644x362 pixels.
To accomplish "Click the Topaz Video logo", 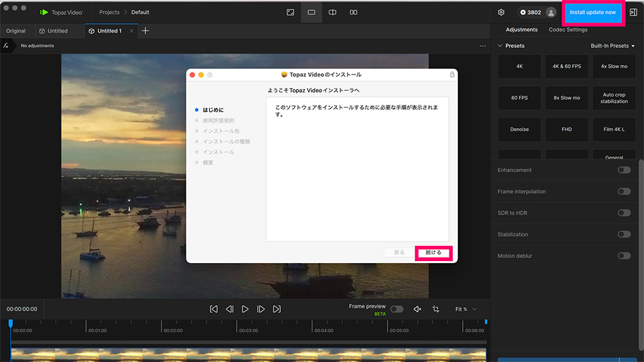I will click(61, 13).
